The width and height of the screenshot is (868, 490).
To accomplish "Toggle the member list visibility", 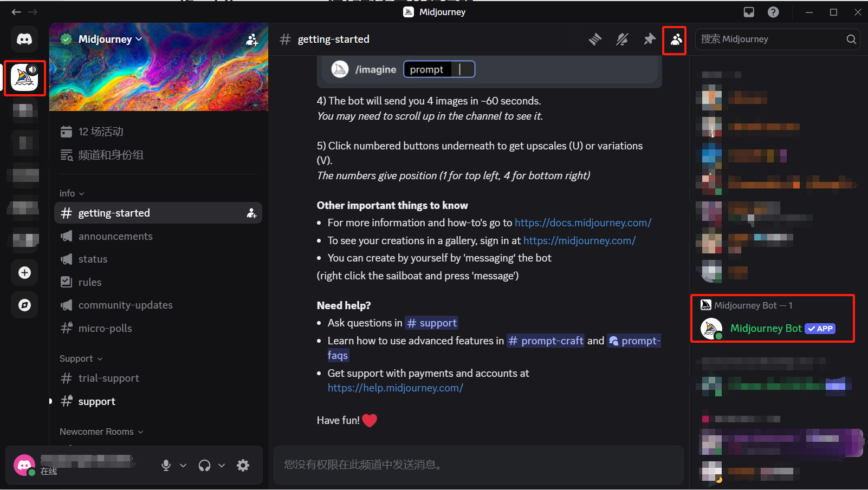I will (676, 40).
